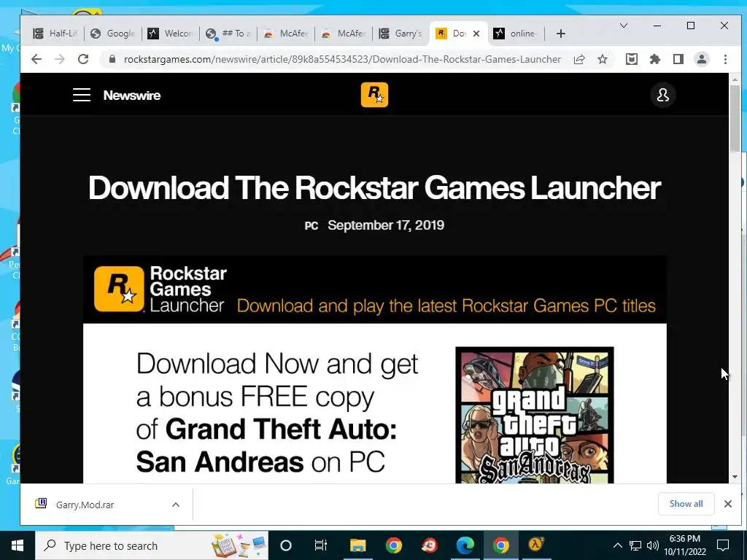This screenshot has height=560, width=747.
Task: Close the downloads bar
Action: click(727, 504)
